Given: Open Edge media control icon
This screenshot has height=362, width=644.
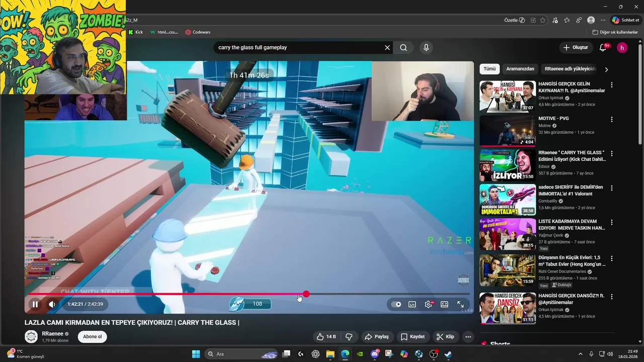Looking at the screenshot, I should click(x=555, y=20).
